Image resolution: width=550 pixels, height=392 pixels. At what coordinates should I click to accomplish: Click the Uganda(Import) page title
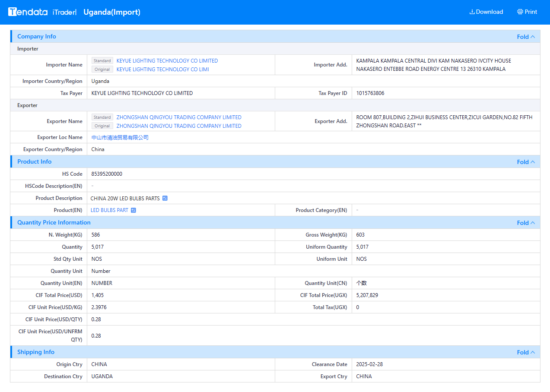[x=112, y=12]
